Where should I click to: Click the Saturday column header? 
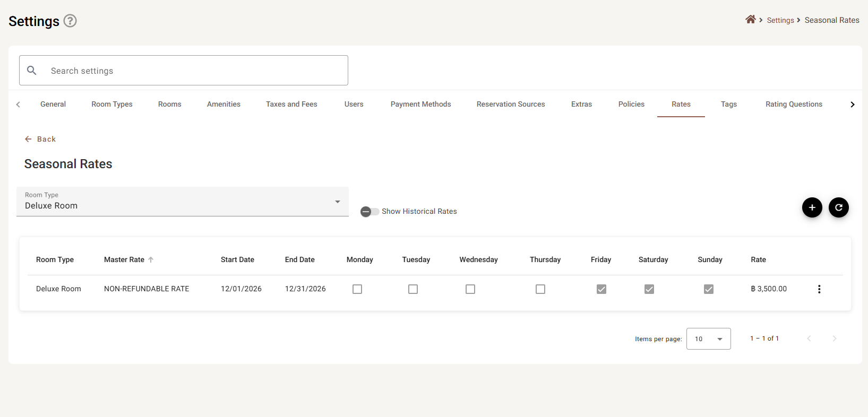pyautogui.click(x=653, y=259)
